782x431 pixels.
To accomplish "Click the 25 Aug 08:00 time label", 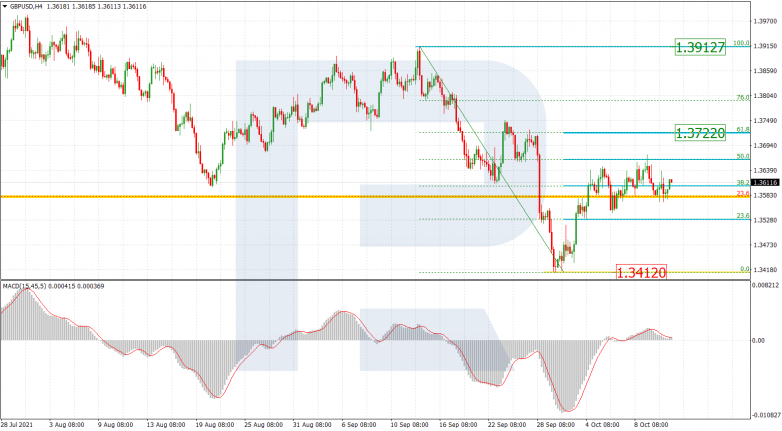I will tap(263, 425).
